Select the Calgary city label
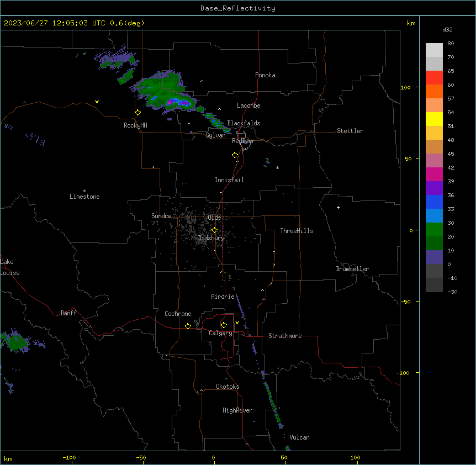 [220, 333]
